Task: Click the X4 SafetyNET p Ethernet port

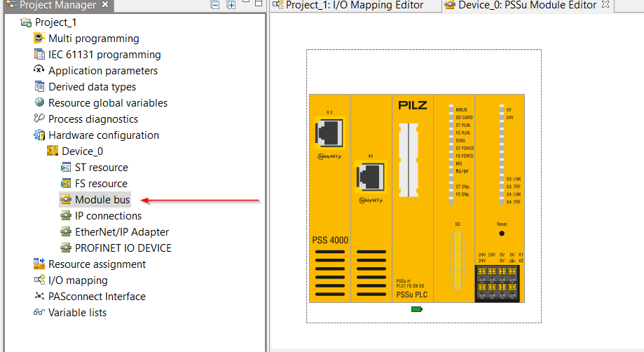Action: [371, 177]
